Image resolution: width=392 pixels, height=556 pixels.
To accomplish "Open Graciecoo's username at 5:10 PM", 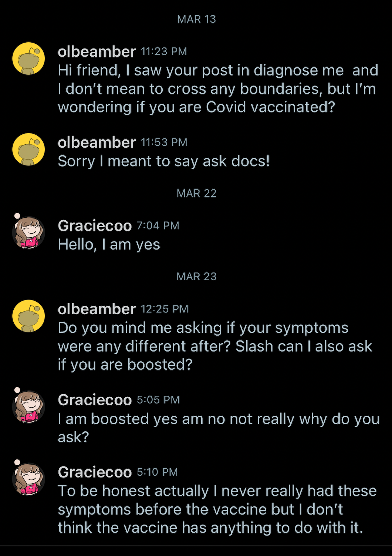I will pyautogui.click(x=95, y=472).
